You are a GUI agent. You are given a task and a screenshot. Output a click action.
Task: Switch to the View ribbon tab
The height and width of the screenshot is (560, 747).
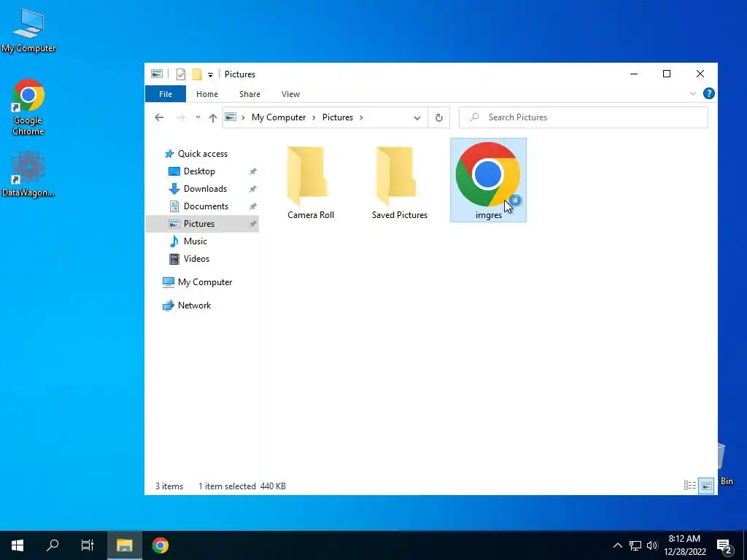coord(290,94)
